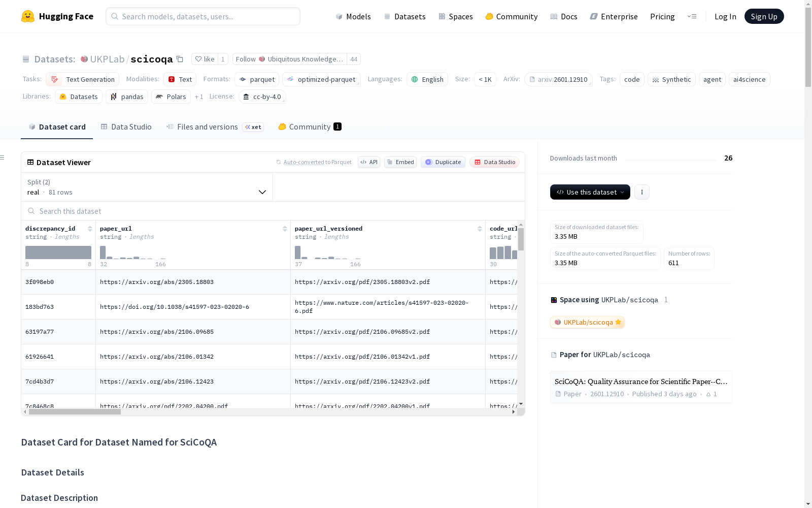The image size is (812, 508).
Task: Click the Duplicate button
Action: 443,162
